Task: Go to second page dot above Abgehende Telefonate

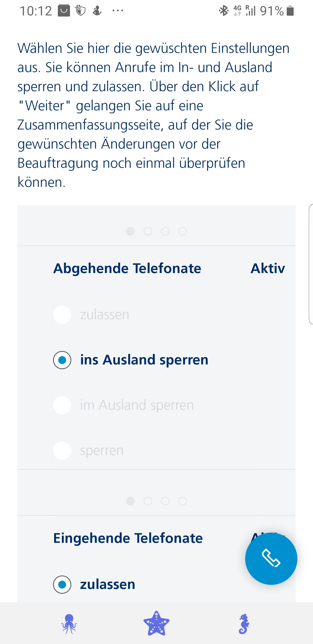Action: (148, 231)
